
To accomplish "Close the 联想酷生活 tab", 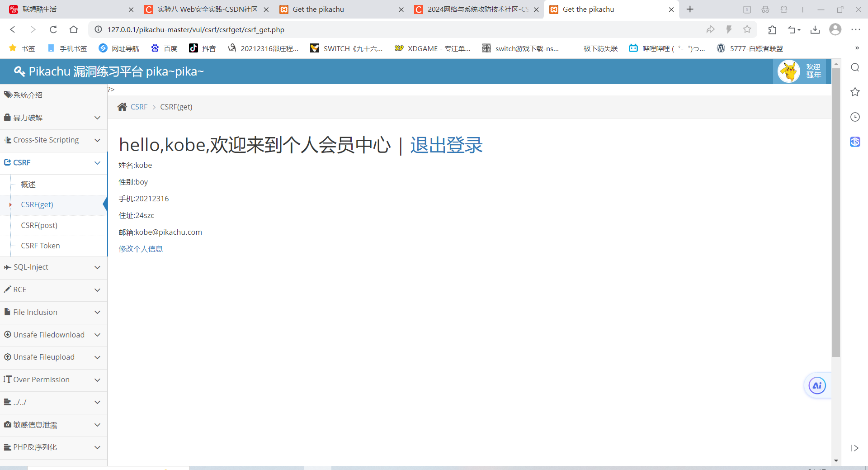I will pos(131,9).
